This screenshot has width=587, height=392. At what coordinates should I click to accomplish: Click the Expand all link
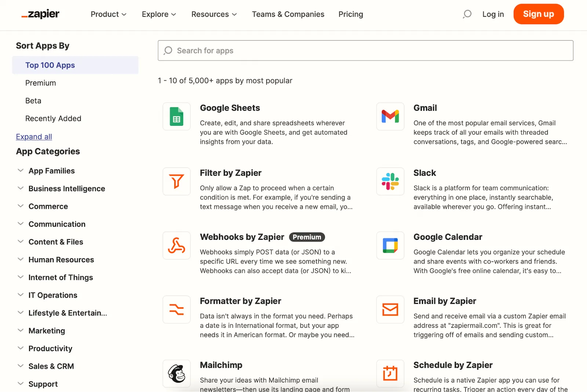tap(34, 136)
